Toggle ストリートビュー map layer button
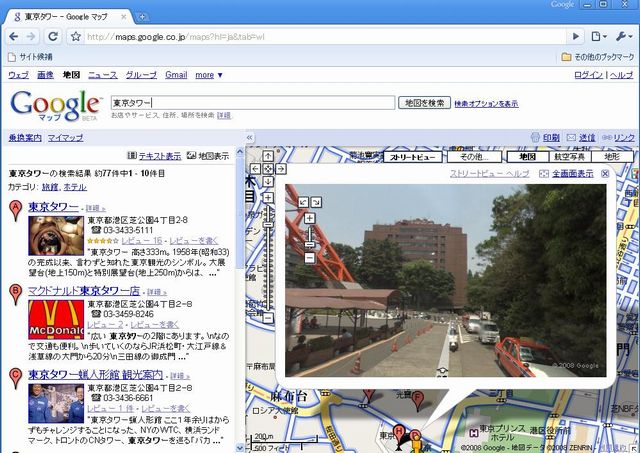This screenshot has height=453, width=640. [x=413, y=157]
